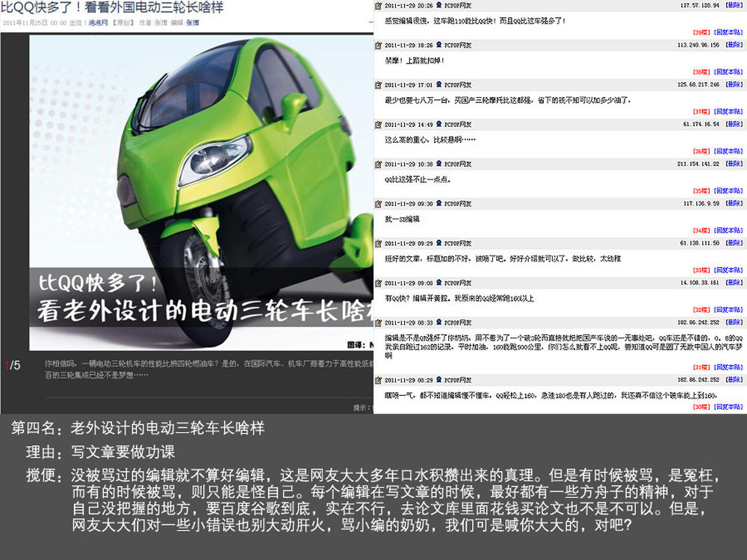This screenshot has height=560, width=747.
Task: Click user avatar icon in 10:38 comment header
Action: click(x=438, y=164)
